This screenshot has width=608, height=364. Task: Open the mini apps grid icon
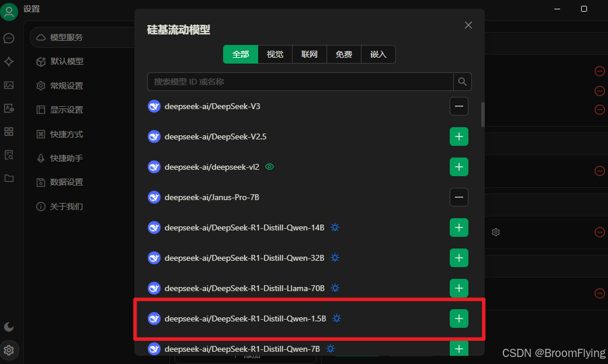(9, 132)
